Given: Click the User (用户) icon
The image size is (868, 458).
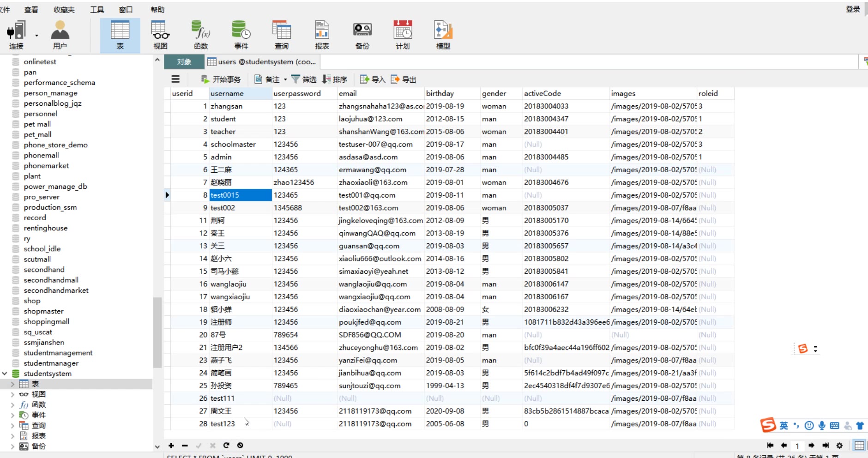Looking at the screenshot, I should [x=60, y=35].
